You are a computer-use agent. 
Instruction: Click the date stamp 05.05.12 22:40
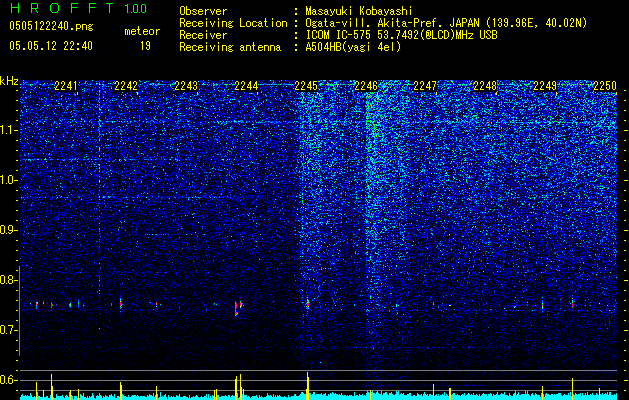(x=51, y=46)
